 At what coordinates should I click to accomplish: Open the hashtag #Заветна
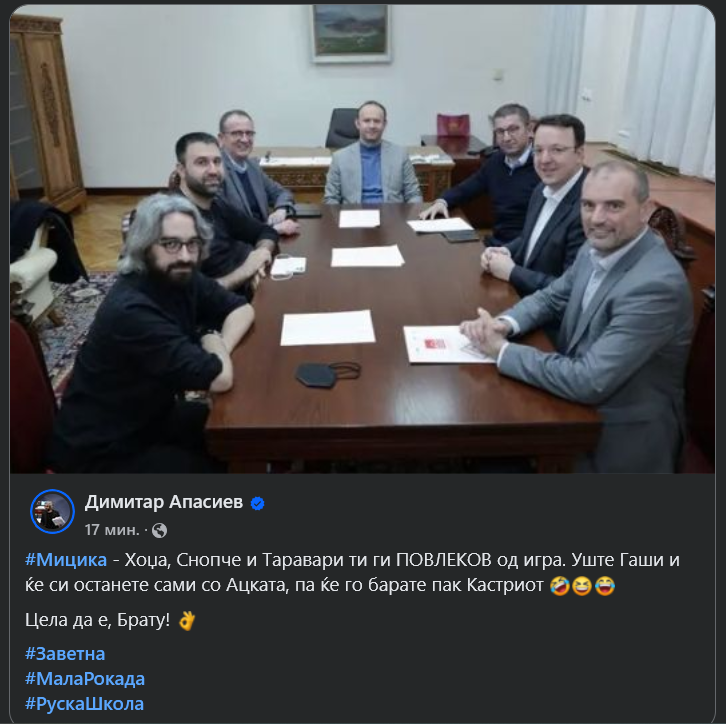click(x=65, y=654)
